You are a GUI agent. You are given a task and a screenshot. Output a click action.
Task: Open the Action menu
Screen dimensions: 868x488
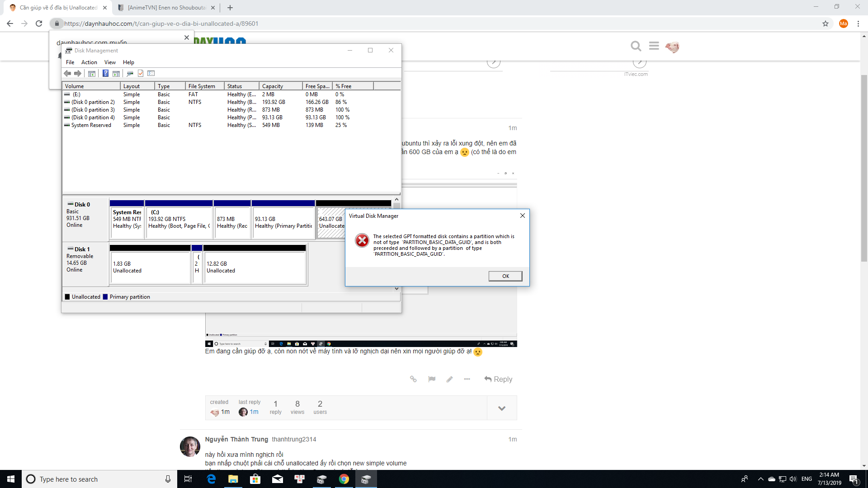pyautogui.click(x=89, y=62)
